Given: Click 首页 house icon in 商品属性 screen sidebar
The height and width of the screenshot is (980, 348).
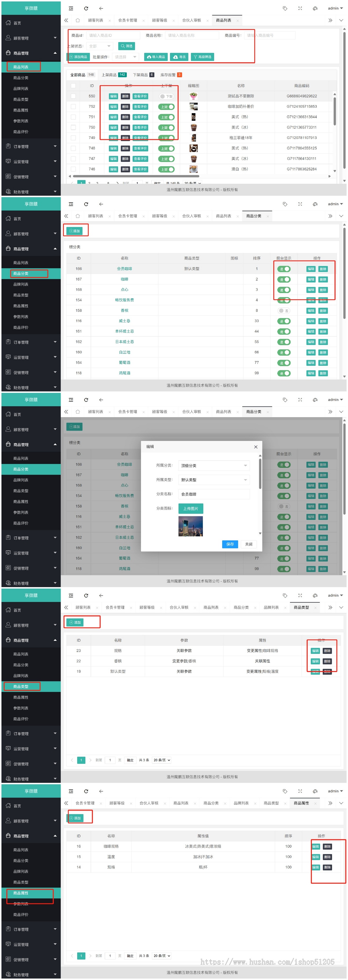Looking at the screenshot, I should click(8, 806).
